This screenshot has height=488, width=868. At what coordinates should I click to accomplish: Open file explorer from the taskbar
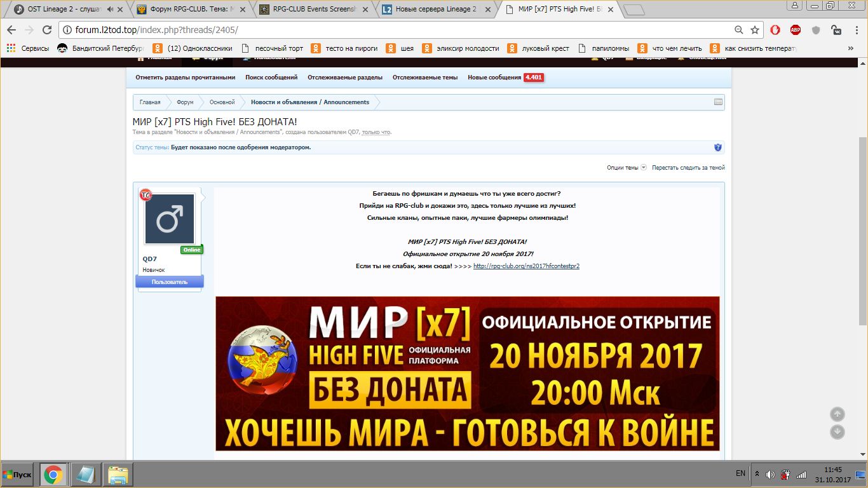coord(118,475)
